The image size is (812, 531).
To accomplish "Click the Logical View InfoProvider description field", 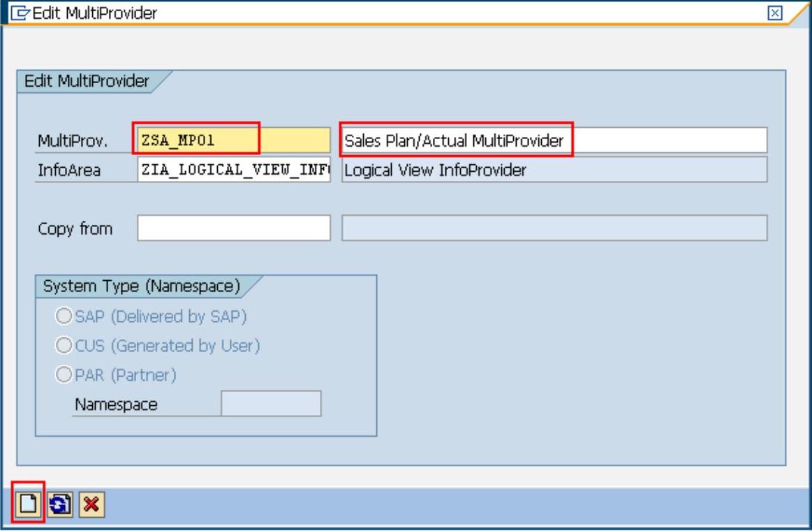I will point(554,169).
